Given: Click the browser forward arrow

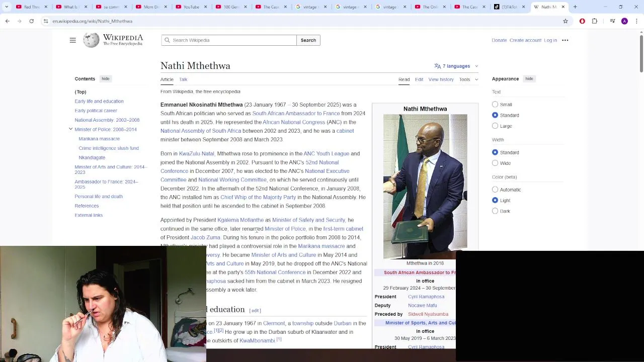Looking at the screenshot, I should (x=20, y=21).
